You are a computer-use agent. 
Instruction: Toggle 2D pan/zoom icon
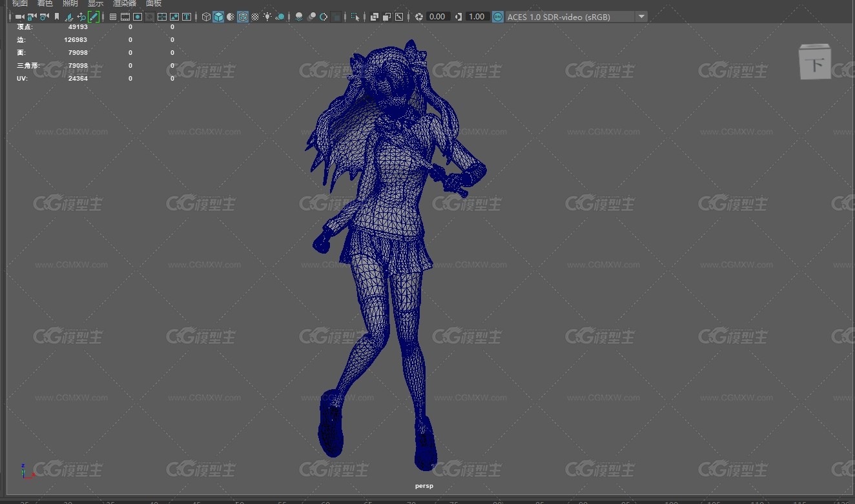81,17
